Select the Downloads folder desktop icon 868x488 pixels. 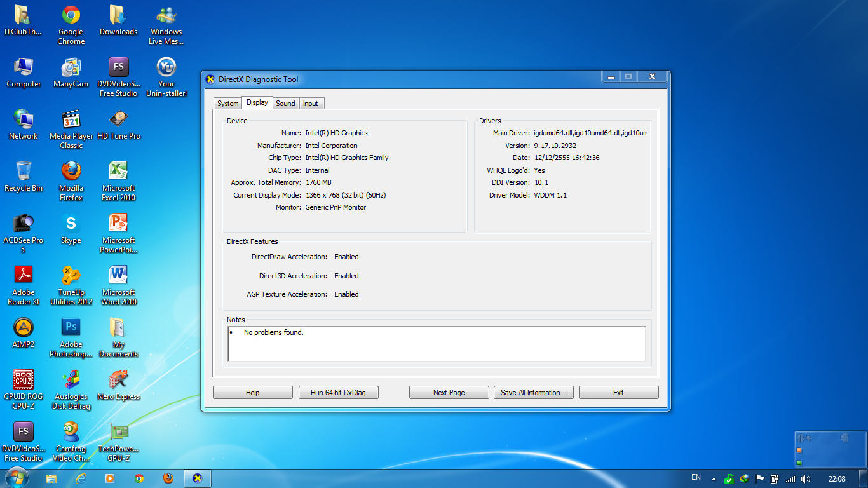(x=118, y=20)
